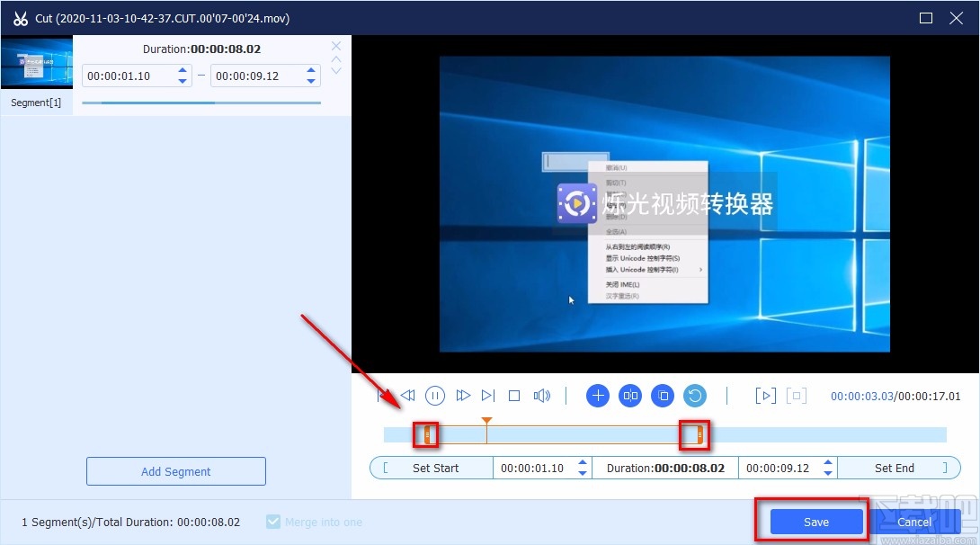Delete segment using the X above chevrons
This screenshot has height=545, width=980.
tap(335, 45)
